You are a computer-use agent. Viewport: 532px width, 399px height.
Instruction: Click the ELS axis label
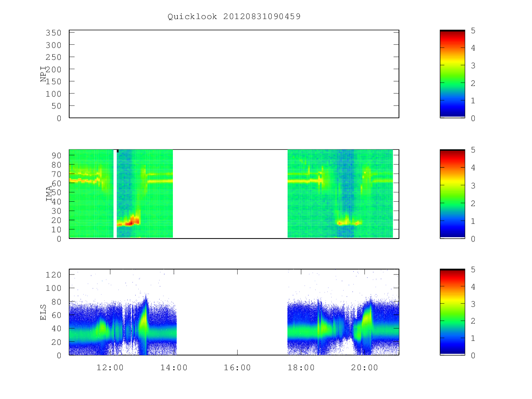pos(43,312)
